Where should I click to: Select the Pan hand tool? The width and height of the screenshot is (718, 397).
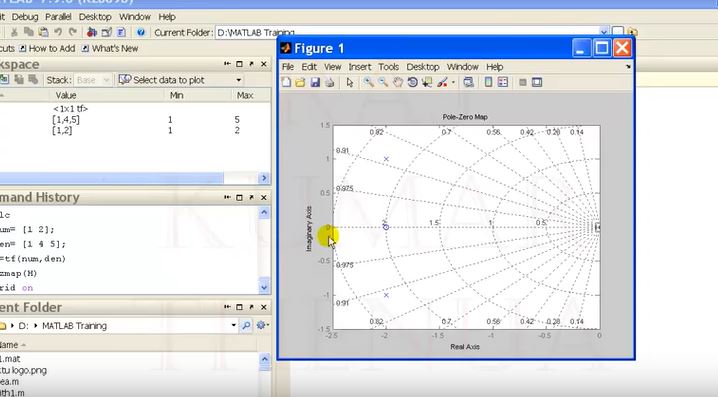(x=398, y=82)
